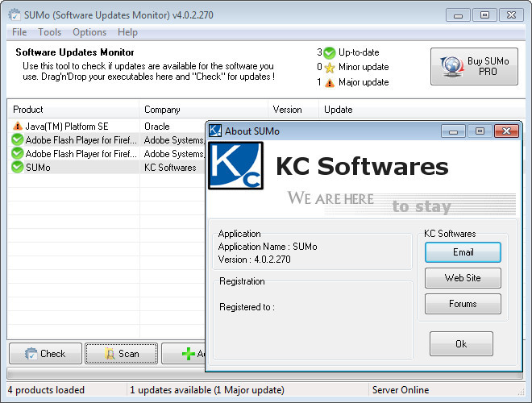Select KC Softwares company cell in list
This screenshot has height=403, width=532.
coord(170,168)
